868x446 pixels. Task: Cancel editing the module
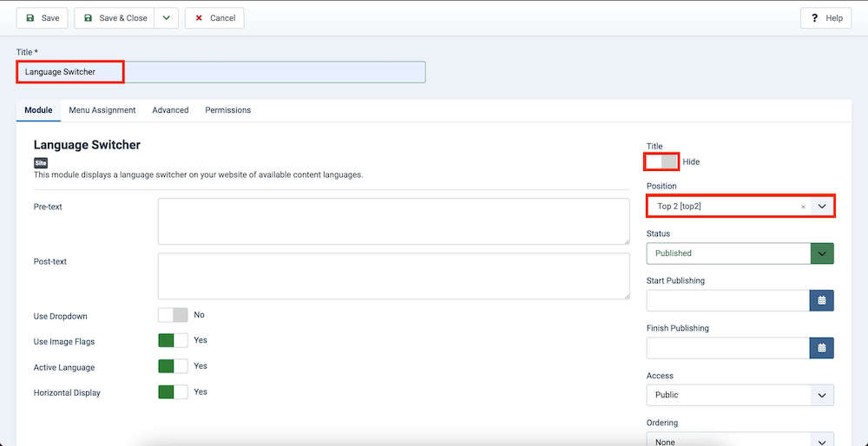(x=214, y=18)
